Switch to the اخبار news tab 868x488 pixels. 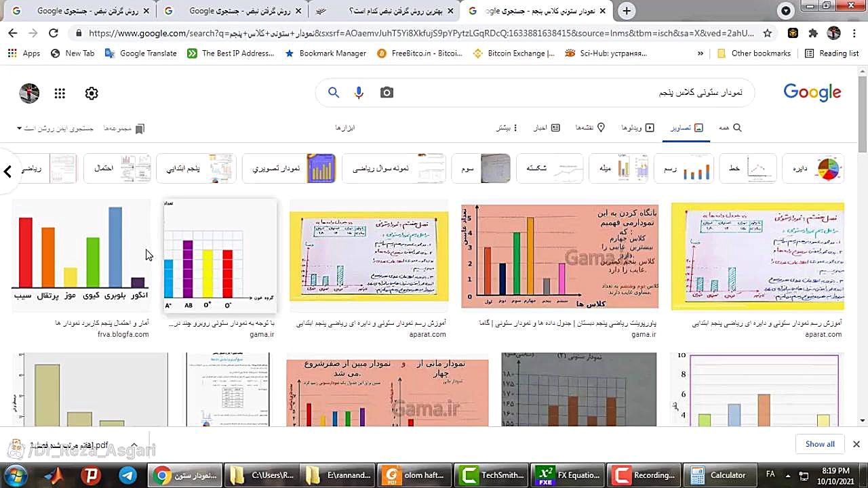(x=547, y=127)
